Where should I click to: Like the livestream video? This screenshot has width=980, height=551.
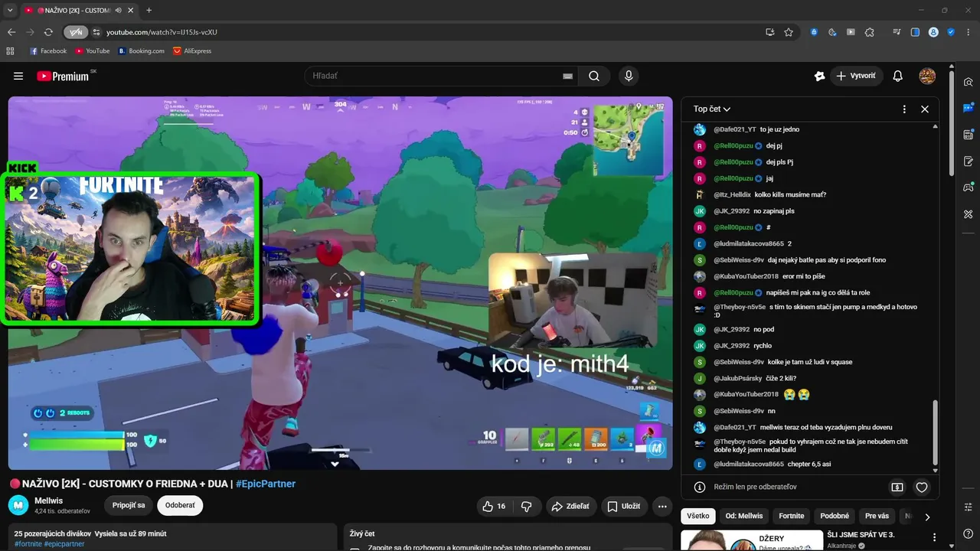tap(494, 506)
